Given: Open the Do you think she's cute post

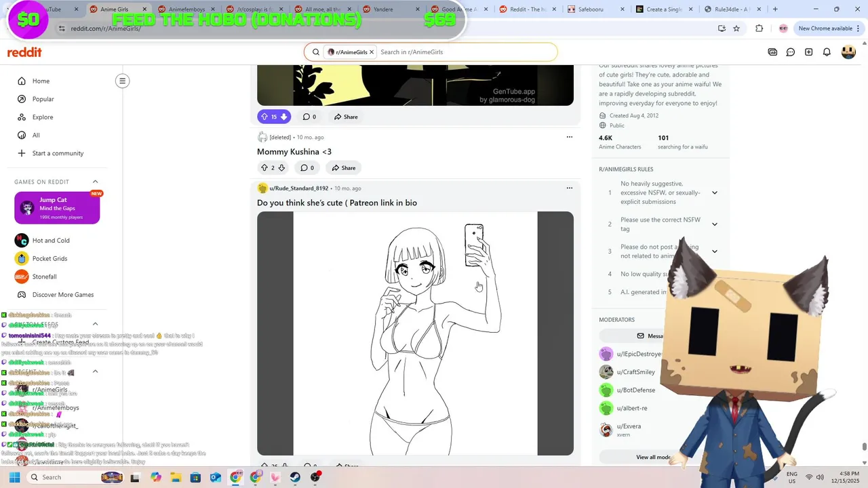Looking at the screenshot, I should 337,203.
